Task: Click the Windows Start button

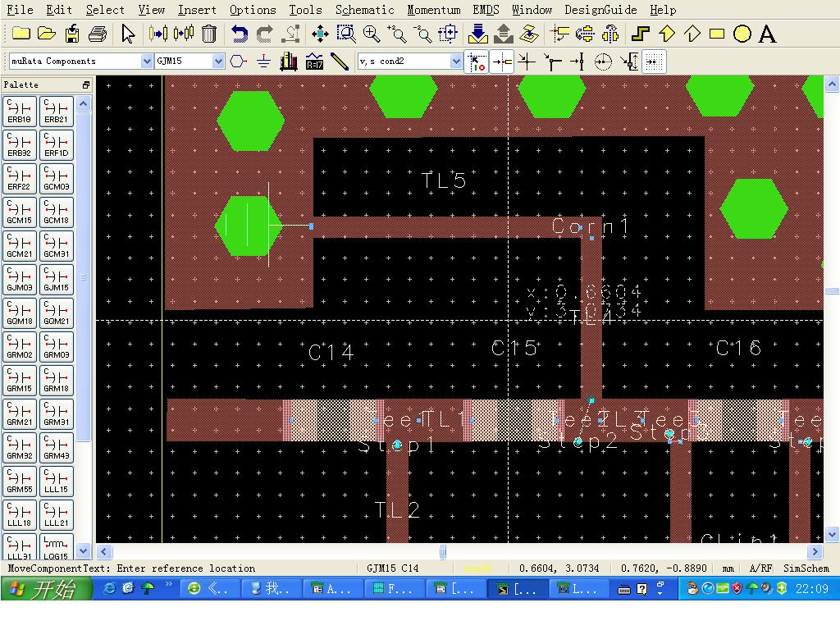Action: pyautogui.click(x=46, y=589)
